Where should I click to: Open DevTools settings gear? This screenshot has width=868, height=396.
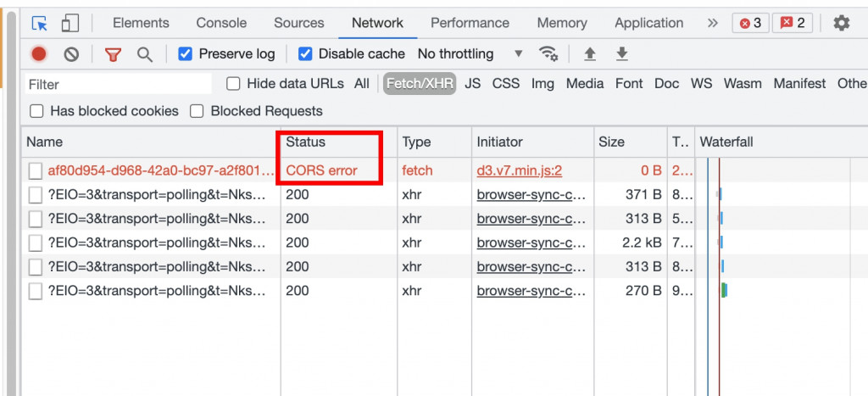841,23
